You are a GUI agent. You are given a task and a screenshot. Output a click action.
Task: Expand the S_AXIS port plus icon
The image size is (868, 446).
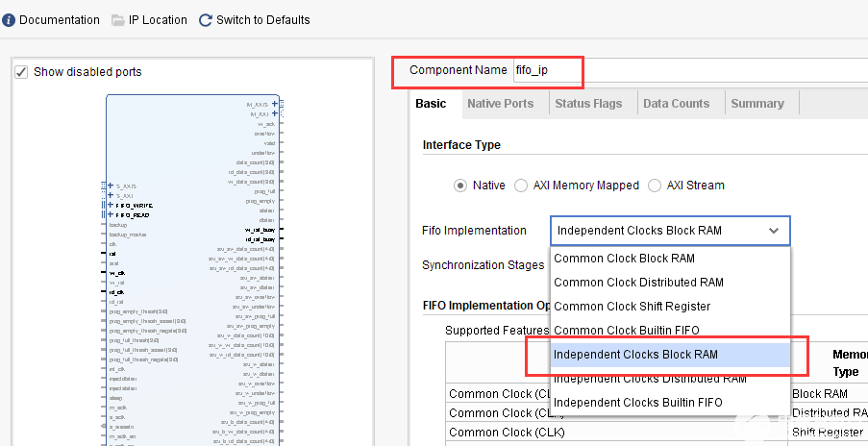click(x=112, y=186)
